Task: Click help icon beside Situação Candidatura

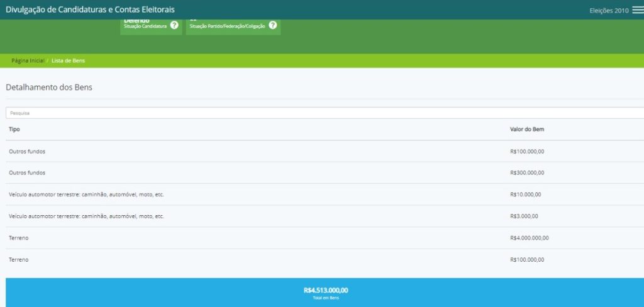Action: [174, 25]
